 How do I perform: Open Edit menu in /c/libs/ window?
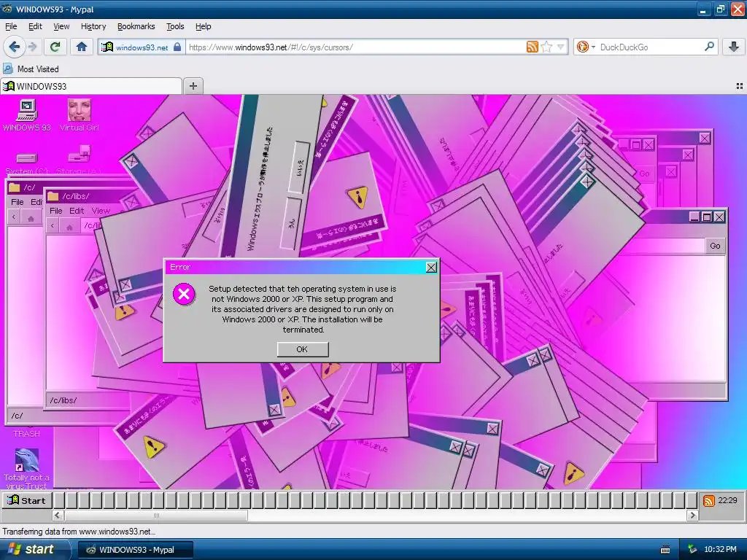[77, 211]
